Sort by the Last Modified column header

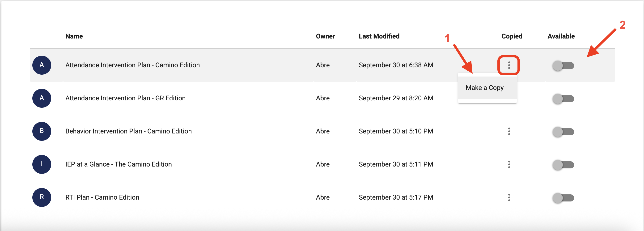379,36
